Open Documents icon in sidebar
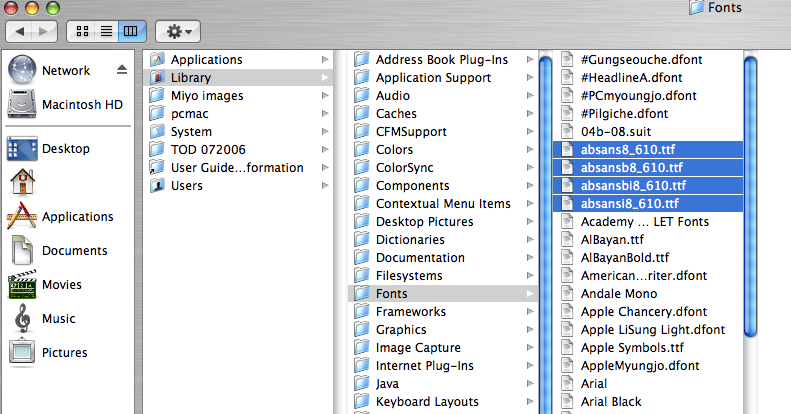Image resolution: width=791 pixels, height=414 pixels. coord(22,250)
